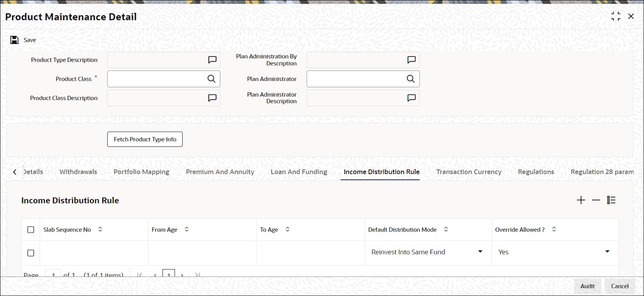The image size is (644, 296).
Task: Open single record view icon
Action: (611, 200)
